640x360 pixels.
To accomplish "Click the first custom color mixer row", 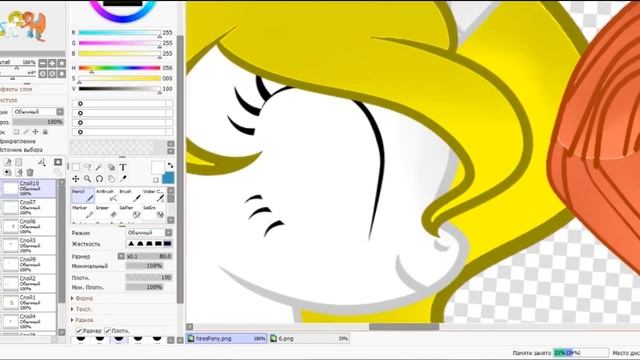I will [122, 104].
